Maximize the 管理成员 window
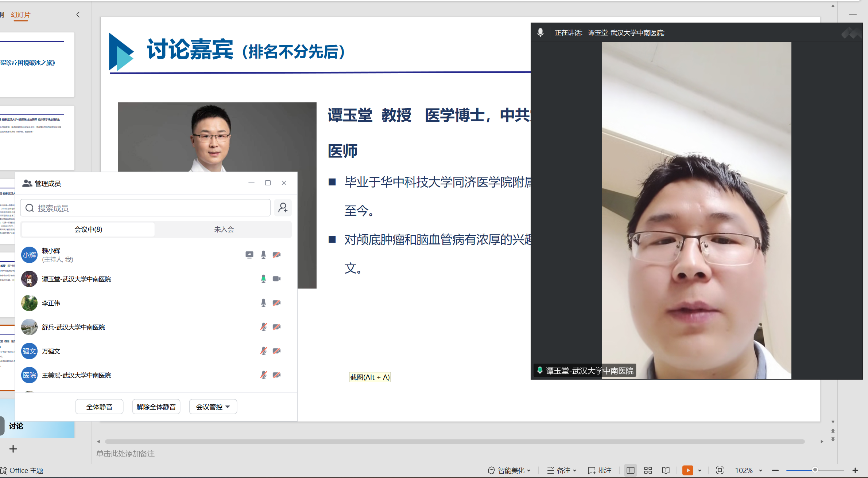Image resolution: width=868 pixels, height=478 pixels. (268, 183)
